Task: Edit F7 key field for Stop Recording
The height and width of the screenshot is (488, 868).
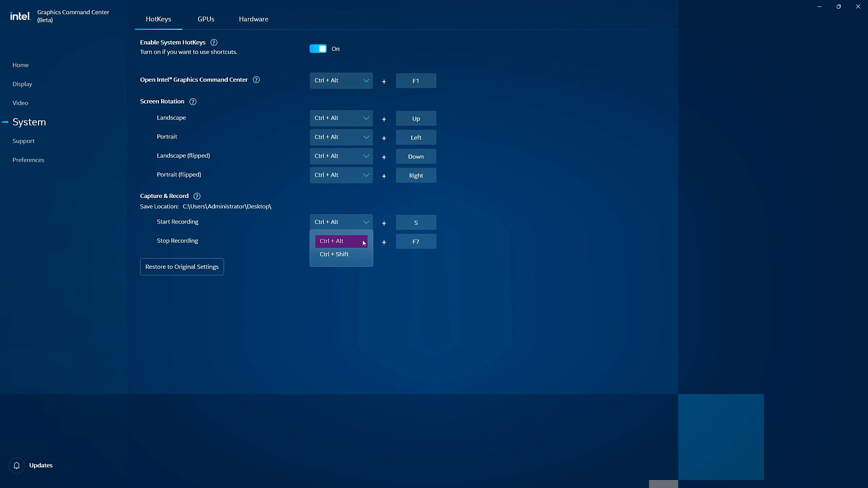Action: pyautogui.click(x=416, y=242)
